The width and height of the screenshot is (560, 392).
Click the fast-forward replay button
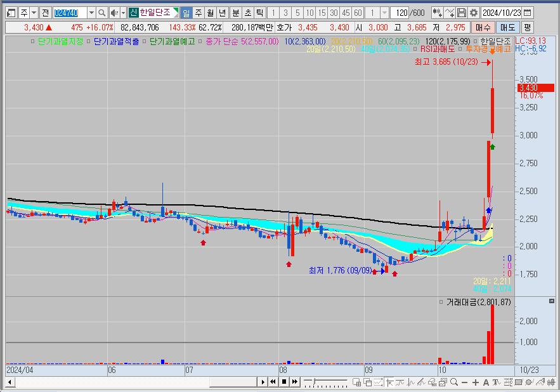[x=295, y=382]
